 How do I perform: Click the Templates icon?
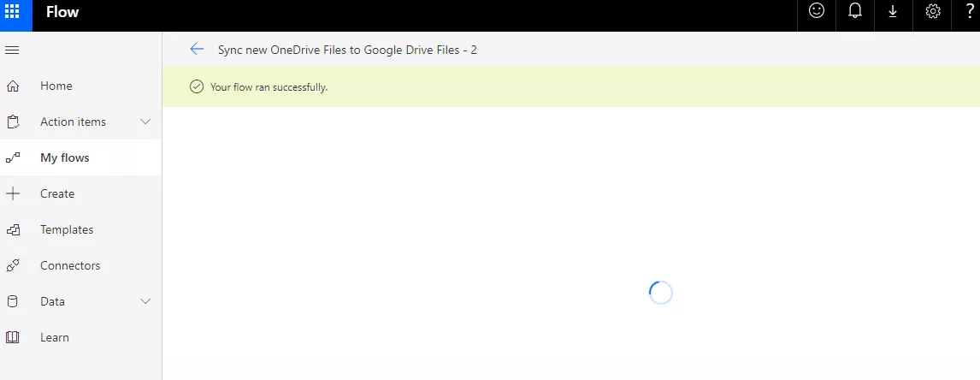[13, 229]
